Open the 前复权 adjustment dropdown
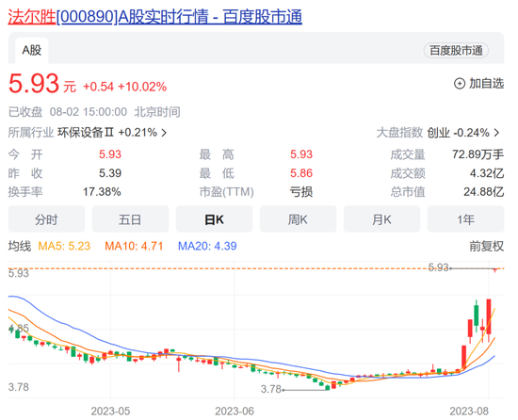518x420 pixels. pyautogui.click(x=487, y=246)
